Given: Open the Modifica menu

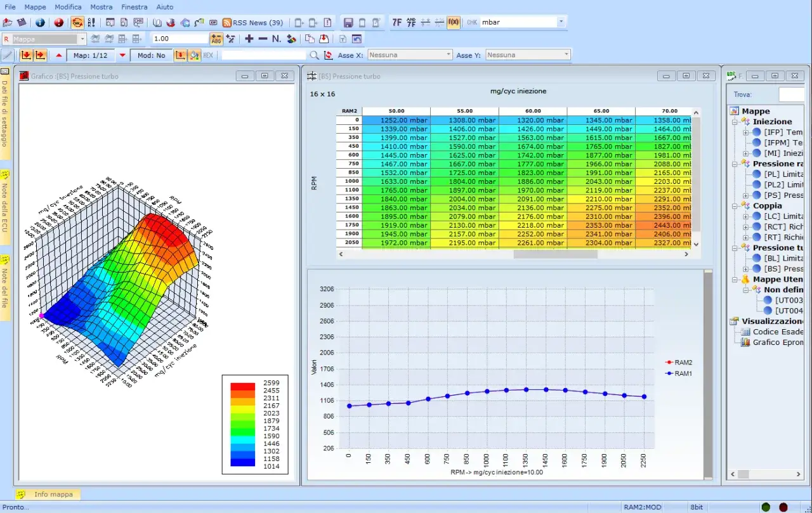Looking at the screenshot, I should tap(68, 7).
